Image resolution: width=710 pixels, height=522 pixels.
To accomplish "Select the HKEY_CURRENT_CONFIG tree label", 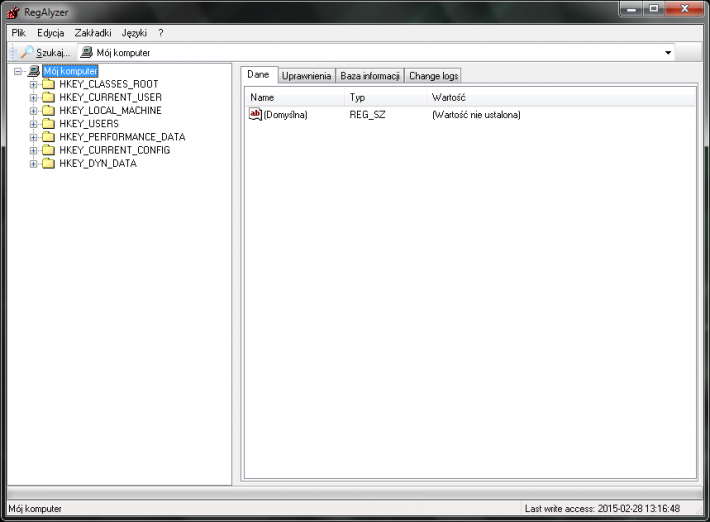I will 115,150.
